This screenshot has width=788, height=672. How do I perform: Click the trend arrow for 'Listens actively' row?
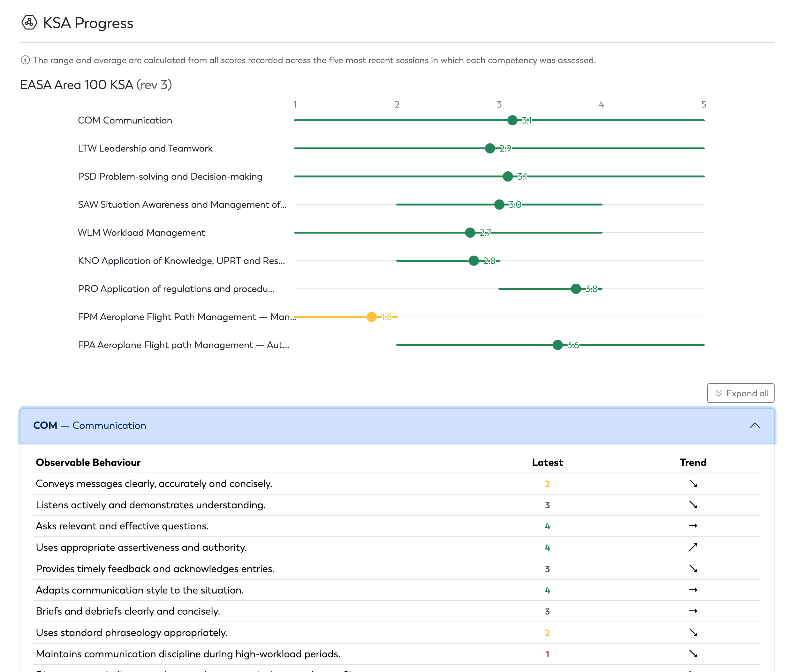[693, 505]
